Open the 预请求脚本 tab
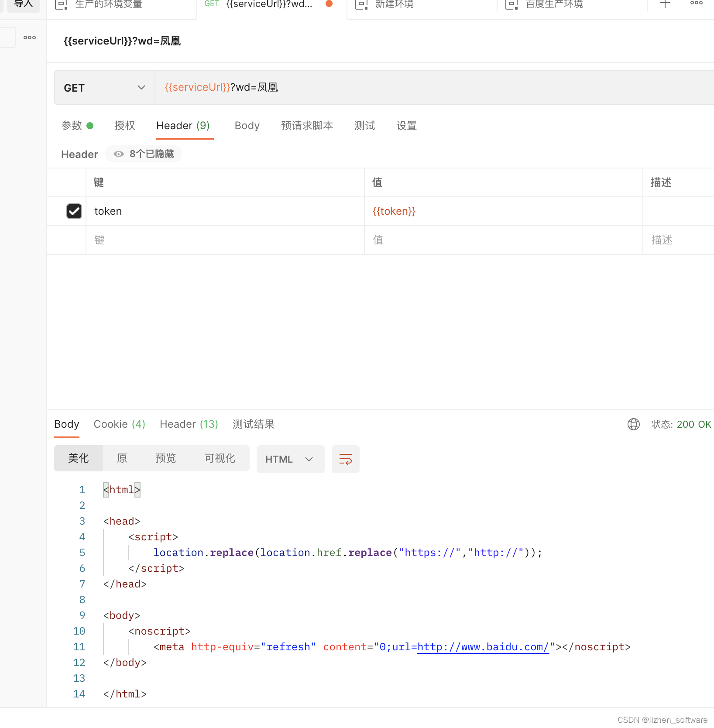This screenshot has width=714, height=728. coord(307,126)
